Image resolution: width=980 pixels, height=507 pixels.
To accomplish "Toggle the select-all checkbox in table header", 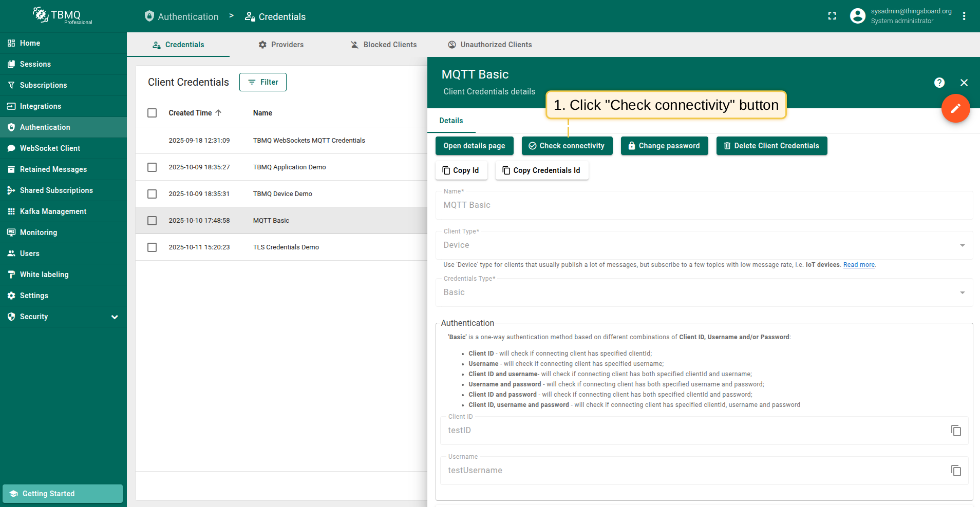I will [x=152, y=113].
